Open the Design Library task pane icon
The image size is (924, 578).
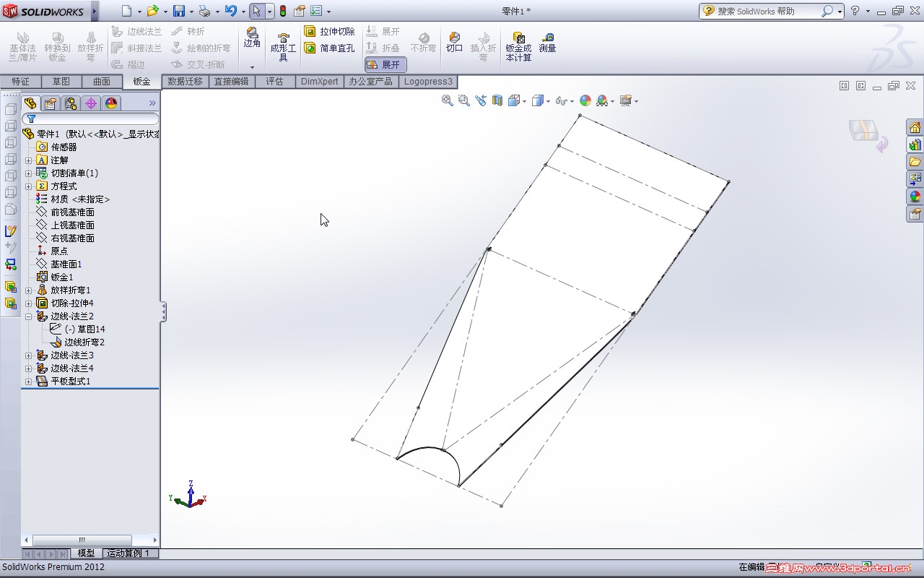915,144
